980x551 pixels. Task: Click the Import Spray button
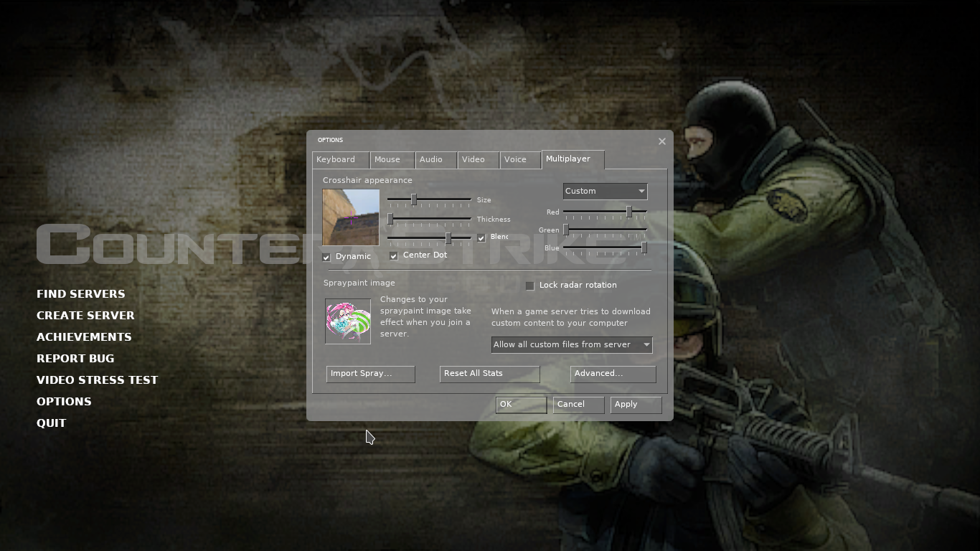pos(371,374)
